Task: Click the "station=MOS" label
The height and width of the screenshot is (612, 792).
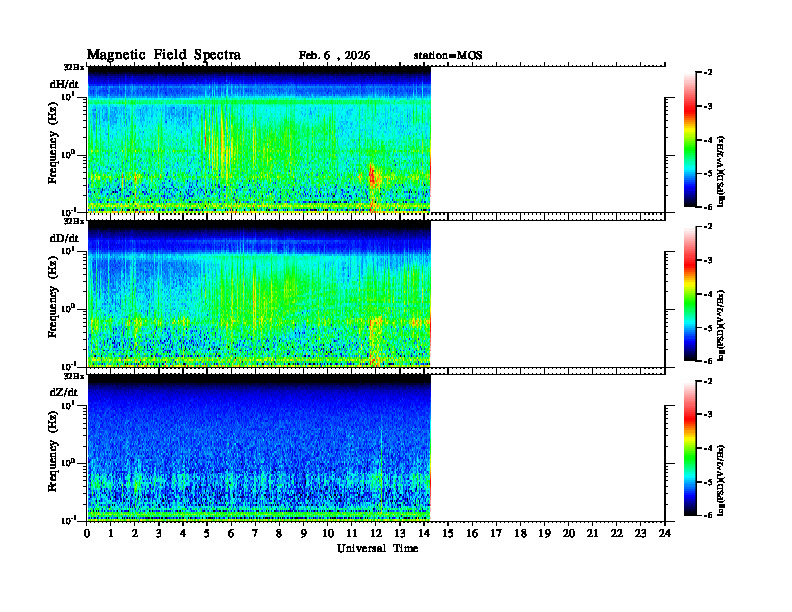Action: [448, 56]
